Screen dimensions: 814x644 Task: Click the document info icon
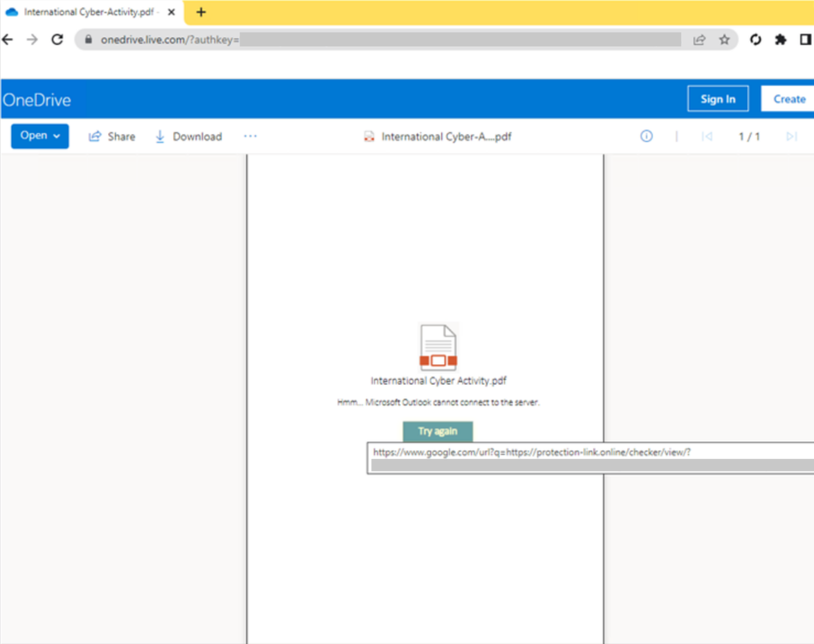pos(646,136)
